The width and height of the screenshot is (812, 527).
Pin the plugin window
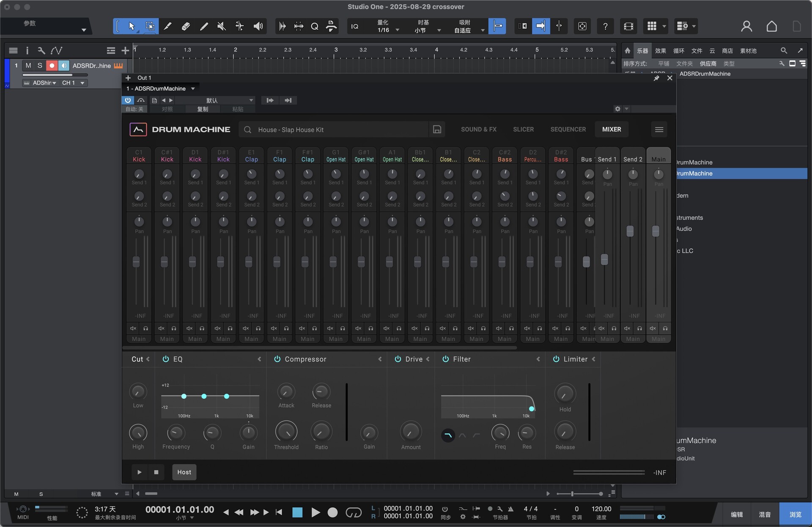pos(656,78)
